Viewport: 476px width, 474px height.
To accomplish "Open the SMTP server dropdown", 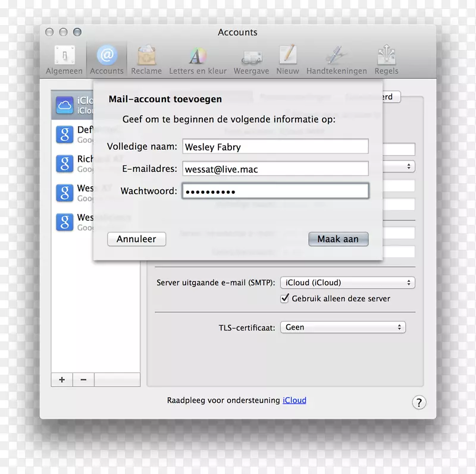I will (347, 282).
